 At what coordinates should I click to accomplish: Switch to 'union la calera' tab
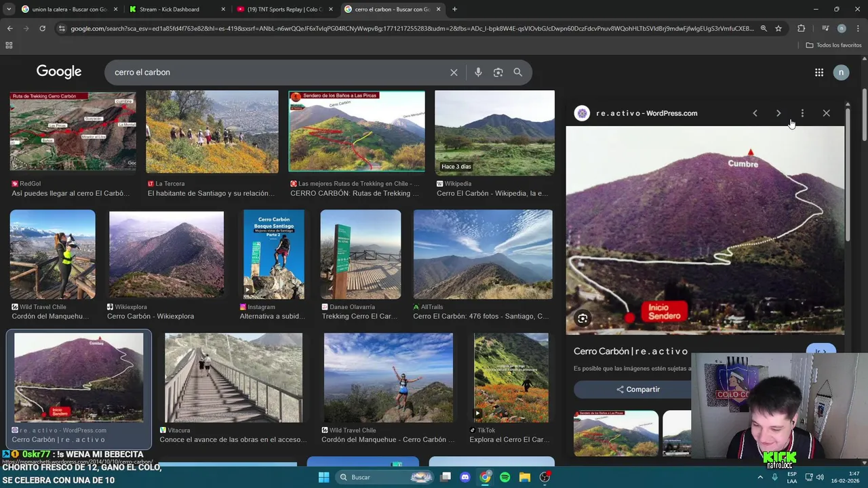pos(68,9)
